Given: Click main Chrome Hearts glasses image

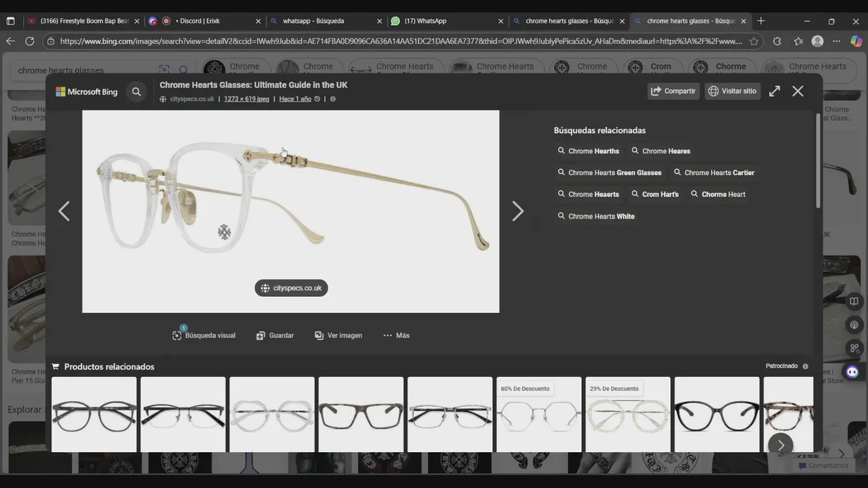Looking at the screenshot, I should 291,211.
